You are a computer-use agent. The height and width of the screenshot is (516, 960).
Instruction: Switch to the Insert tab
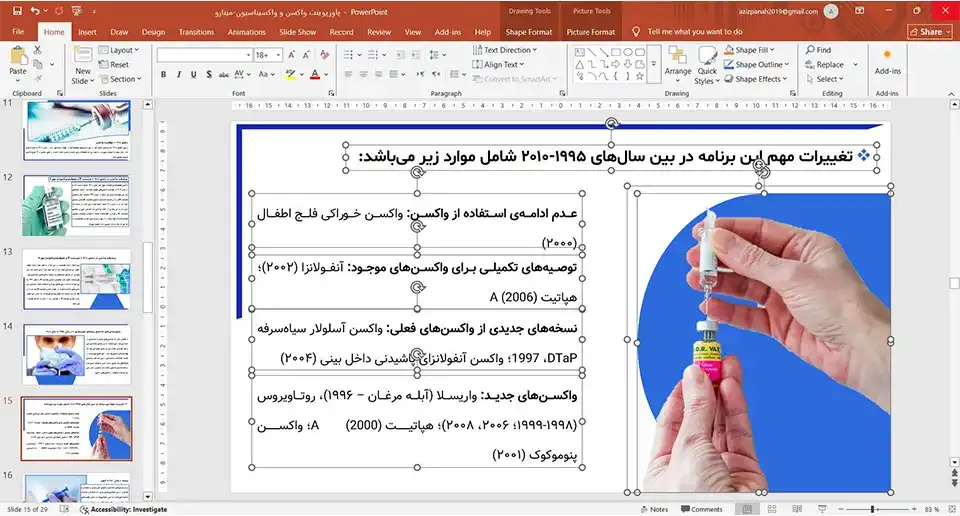click(x=87, y=32)
